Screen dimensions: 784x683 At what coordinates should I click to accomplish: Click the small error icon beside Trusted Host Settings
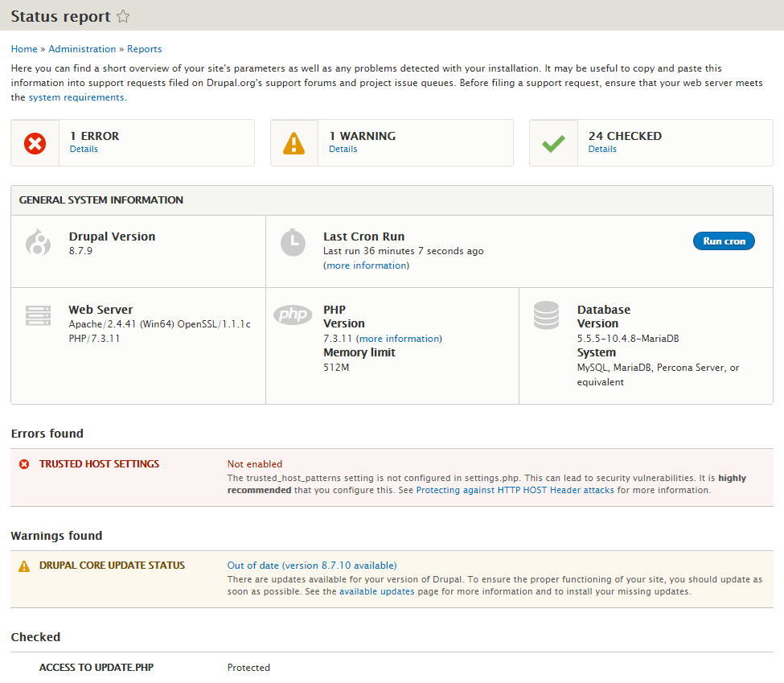coord(24,464)
